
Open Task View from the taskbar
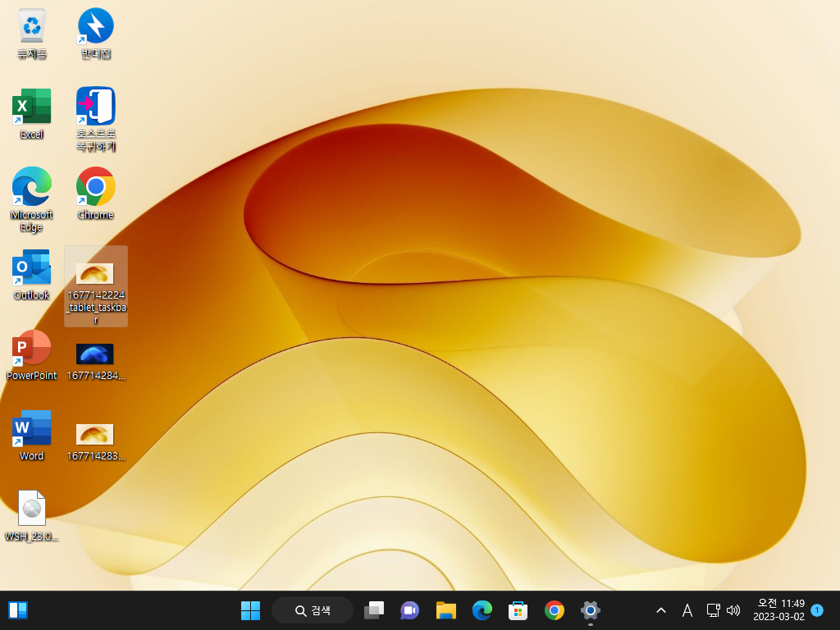(x=374, y=610)
